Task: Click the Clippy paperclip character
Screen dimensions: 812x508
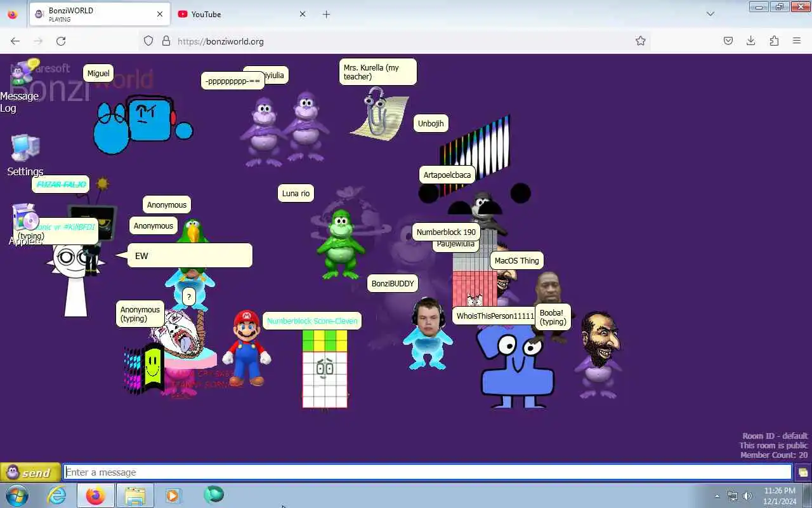Action: pos(381,113)
